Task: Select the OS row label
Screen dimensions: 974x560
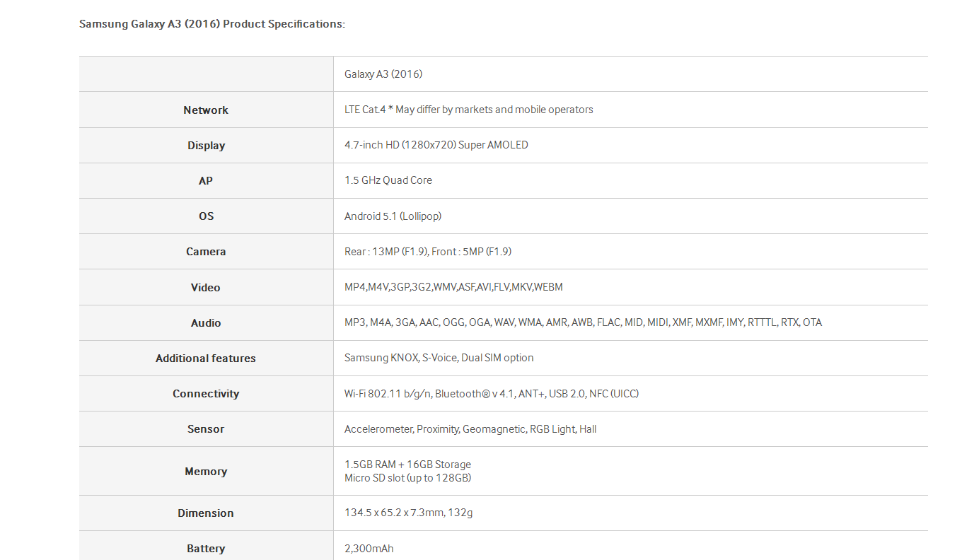Action: click(206, 216)
